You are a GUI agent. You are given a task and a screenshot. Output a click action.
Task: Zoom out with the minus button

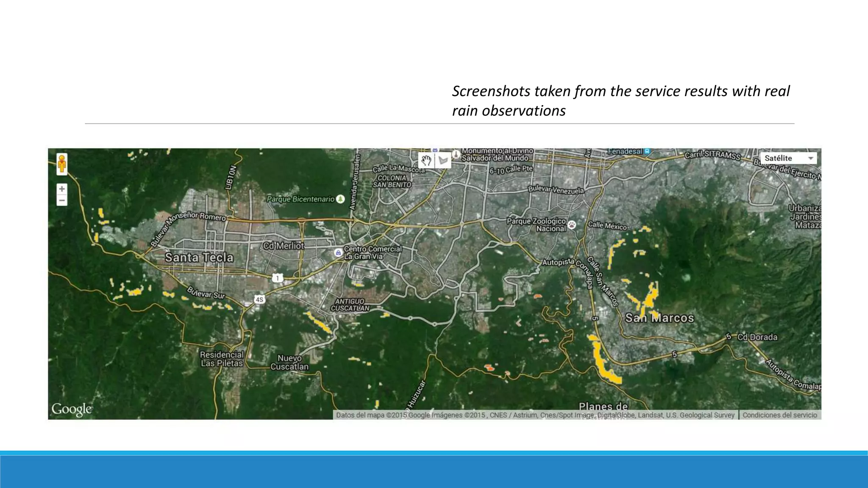62,200
